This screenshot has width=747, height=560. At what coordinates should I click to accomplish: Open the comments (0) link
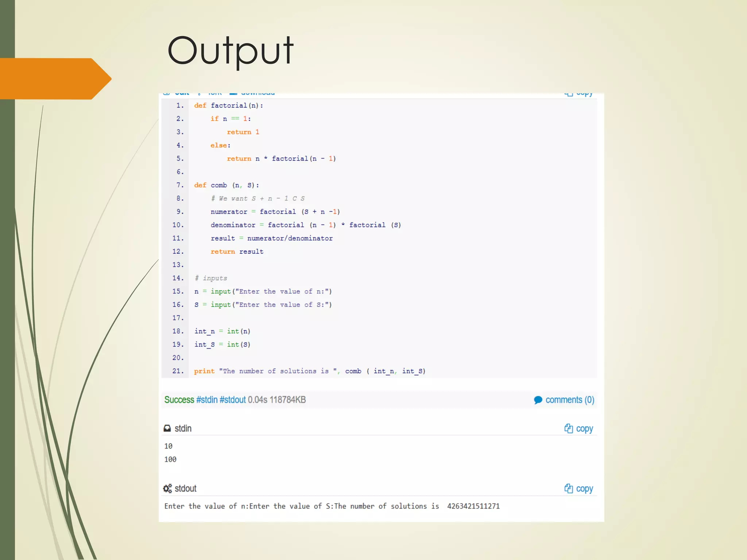click(x=570, y=400)
